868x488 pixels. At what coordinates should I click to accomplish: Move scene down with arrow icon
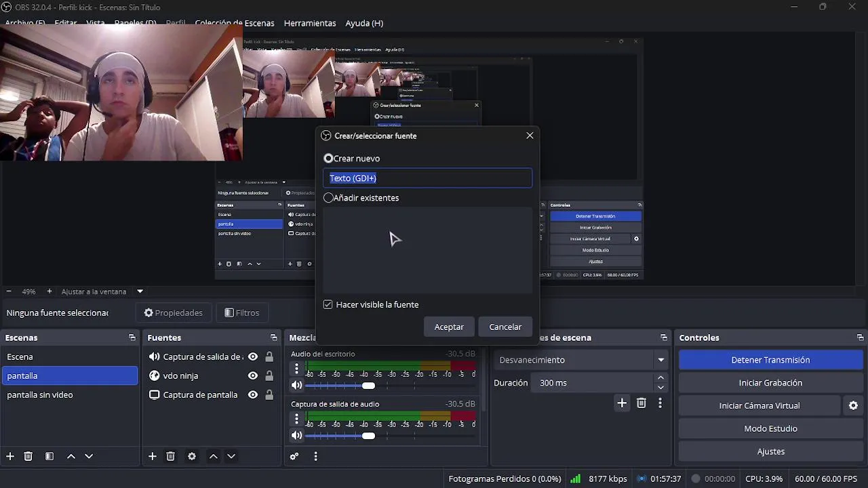click(89, 456)
